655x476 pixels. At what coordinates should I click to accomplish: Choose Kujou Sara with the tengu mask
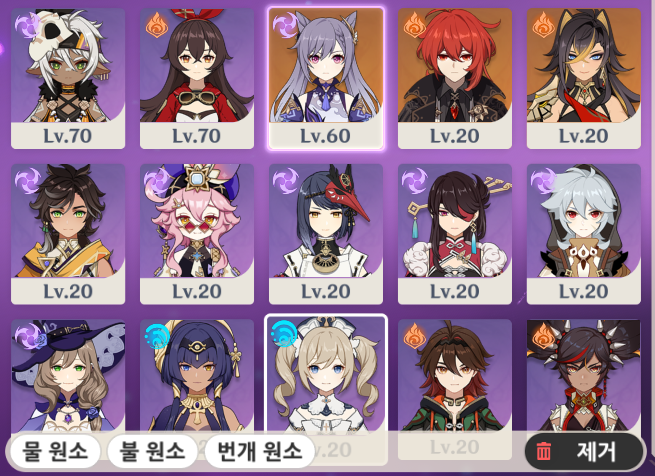(x=326, y=234)
